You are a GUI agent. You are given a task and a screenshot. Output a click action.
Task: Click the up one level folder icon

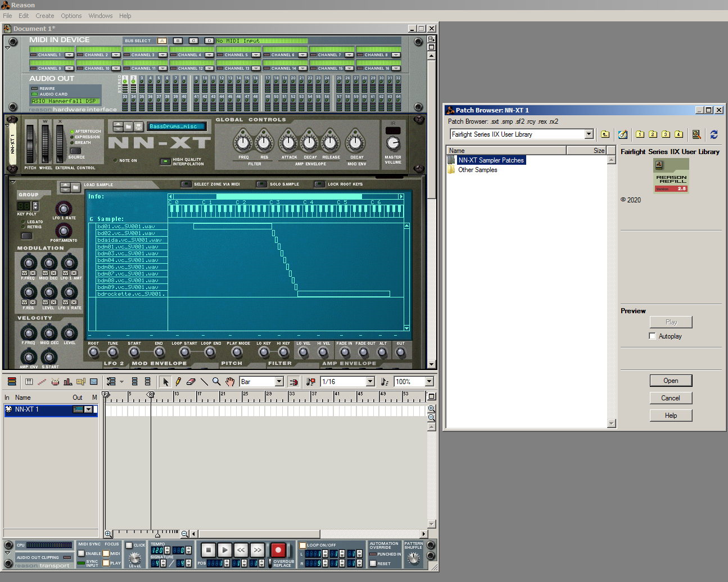(605, 134)
